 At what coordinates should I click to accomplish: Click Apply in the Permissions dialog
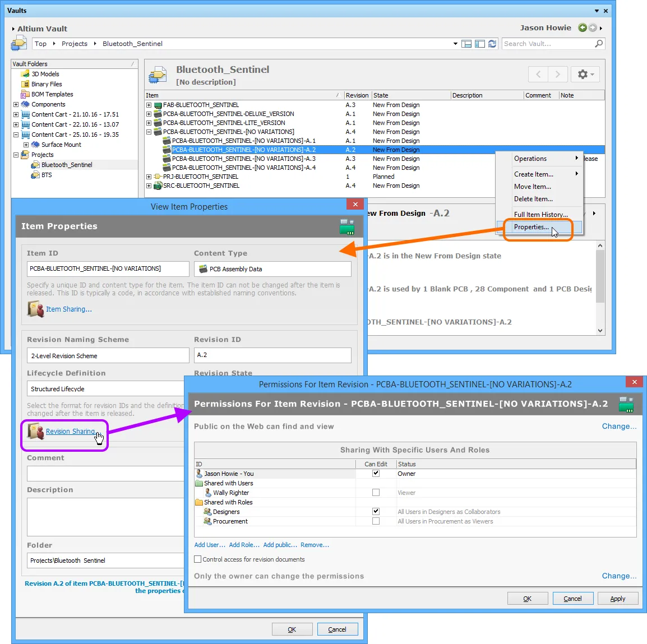[x=617, y=598]
